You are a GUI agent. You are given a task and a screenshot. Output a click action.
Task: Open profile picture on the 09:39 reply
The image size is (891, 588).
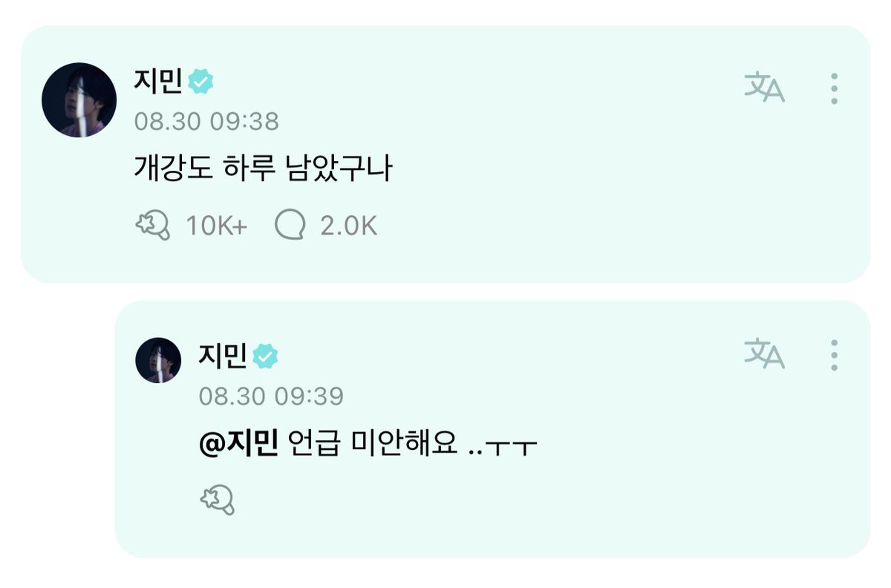(x=158, y=360)
